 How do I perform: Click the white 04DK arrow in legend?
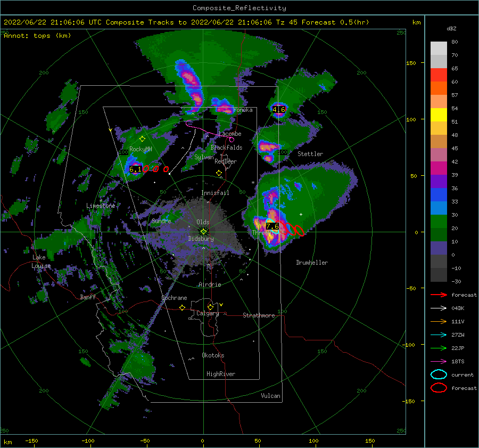439,308
